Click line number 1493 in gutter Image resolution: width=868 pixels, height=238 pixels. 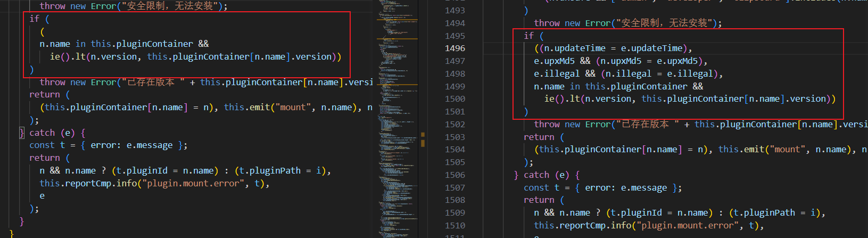(454, 11)
